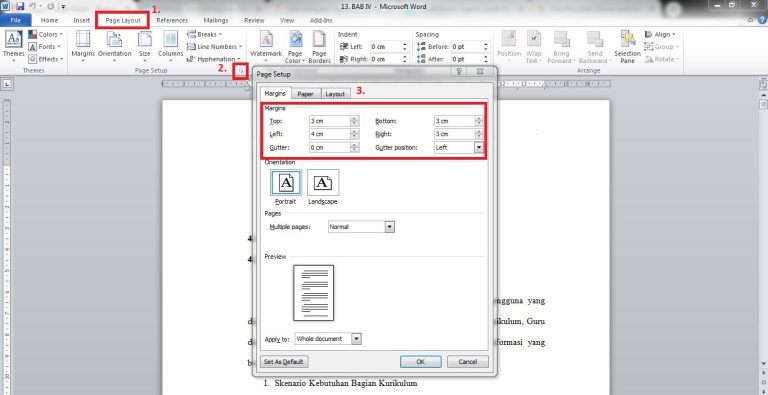Open the Position ribbon button

pyautogui.click(x=509, y=46)
